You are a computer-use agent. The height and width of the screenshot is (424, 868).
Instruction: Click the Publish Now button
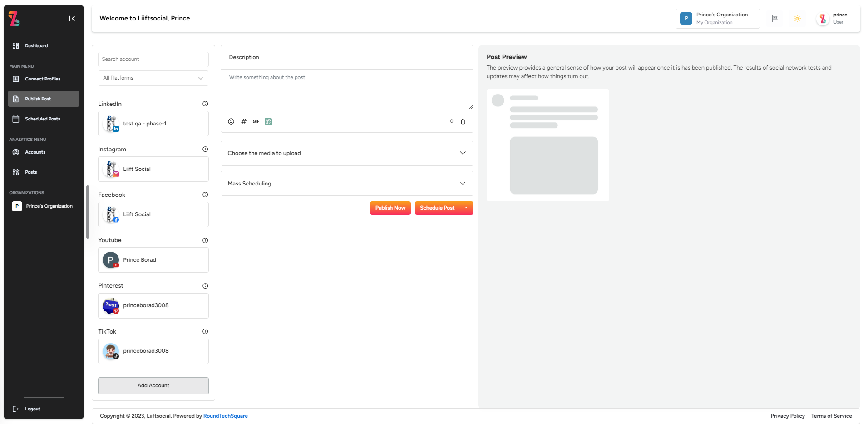tap(390, 208)
